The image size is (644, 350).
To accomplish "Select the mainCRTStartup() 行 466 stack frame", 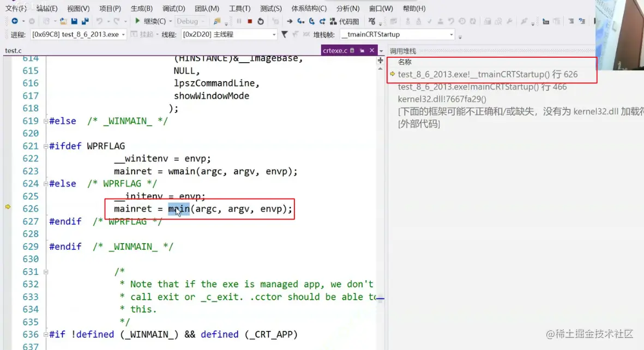I will click(x=482, y=87).
